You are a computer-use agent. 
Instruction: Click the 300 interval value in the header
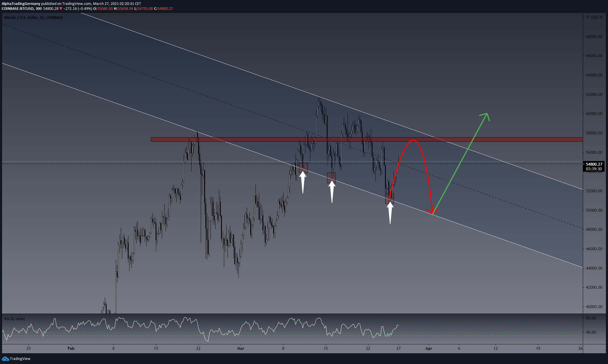(x=39, y=9)
